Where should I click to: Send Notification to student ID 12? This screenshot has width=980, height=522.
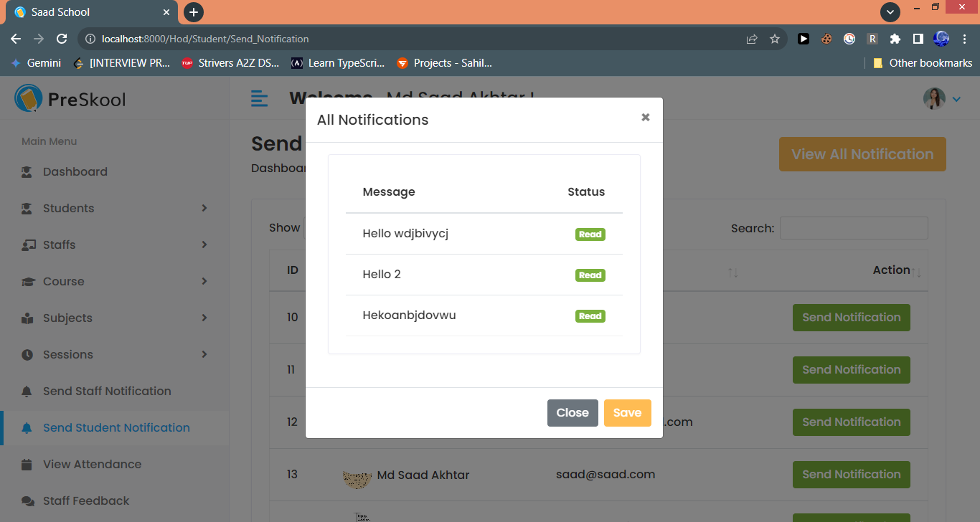click(852, 422)
